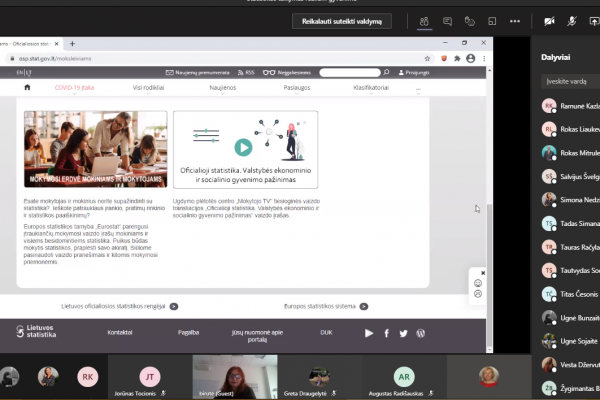Click the home icon on website
The width and height of the screenshot is (600, 400).
[27, 87]
